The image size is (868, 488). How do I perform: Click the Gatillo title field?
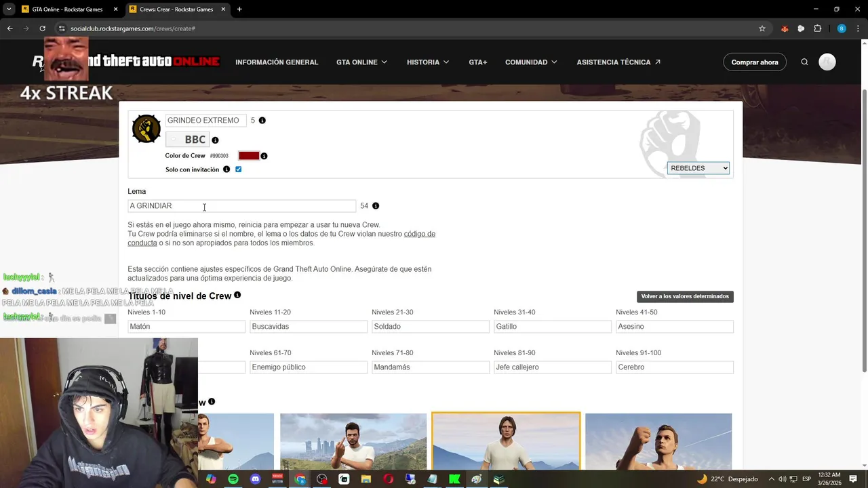tap(553, 327)
